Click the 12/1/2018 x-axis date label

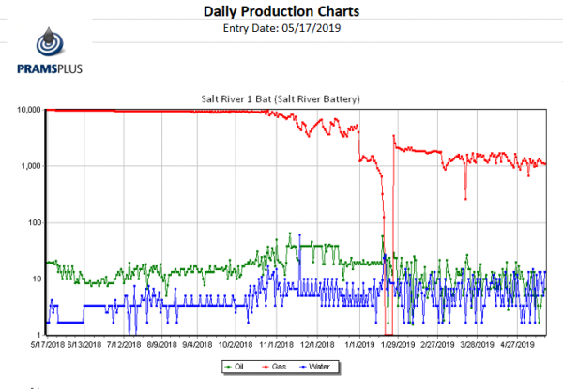point(317,344)
